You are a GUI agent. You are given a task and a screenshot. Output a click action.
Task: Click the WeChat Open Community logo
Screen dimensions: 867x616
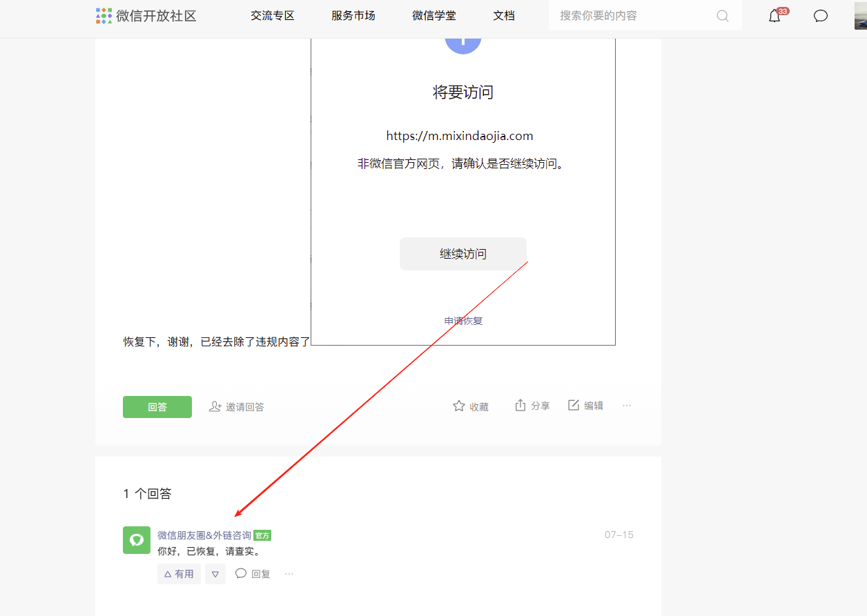(x=146, y=16)
